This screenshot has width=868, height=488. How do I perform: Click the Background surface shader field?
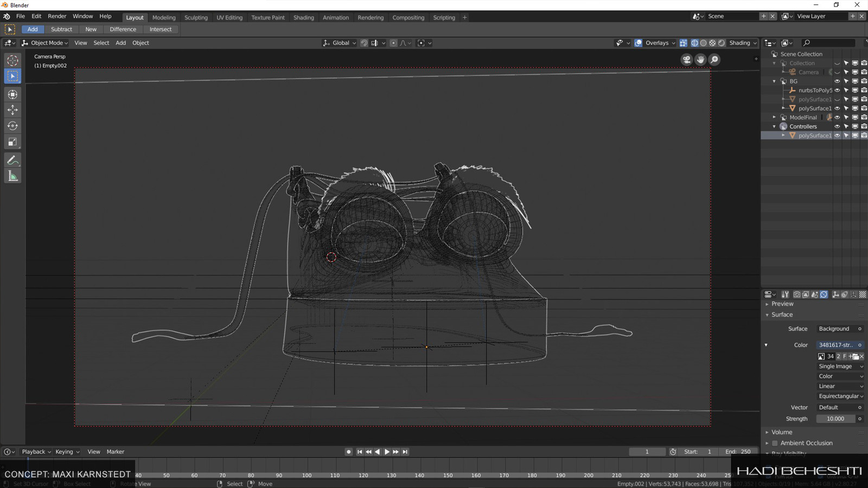tap(840, 329)
